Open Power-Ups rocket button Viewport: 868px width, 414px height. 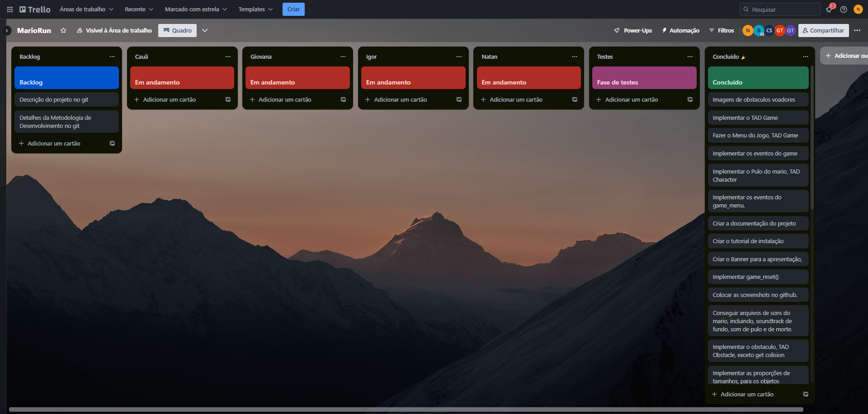(632, 30)
